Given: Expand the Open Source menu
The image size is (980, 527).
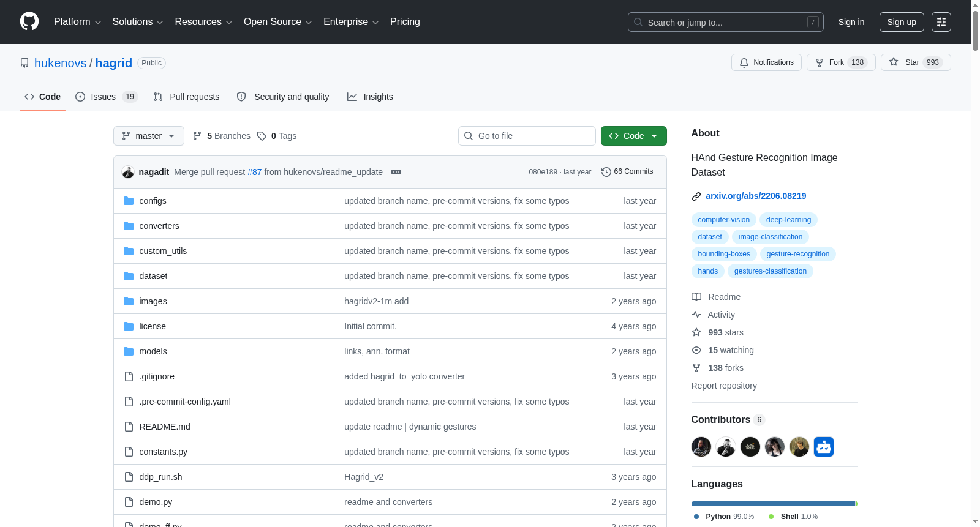Looking at the screenshot, I should (x=277, y=22).
